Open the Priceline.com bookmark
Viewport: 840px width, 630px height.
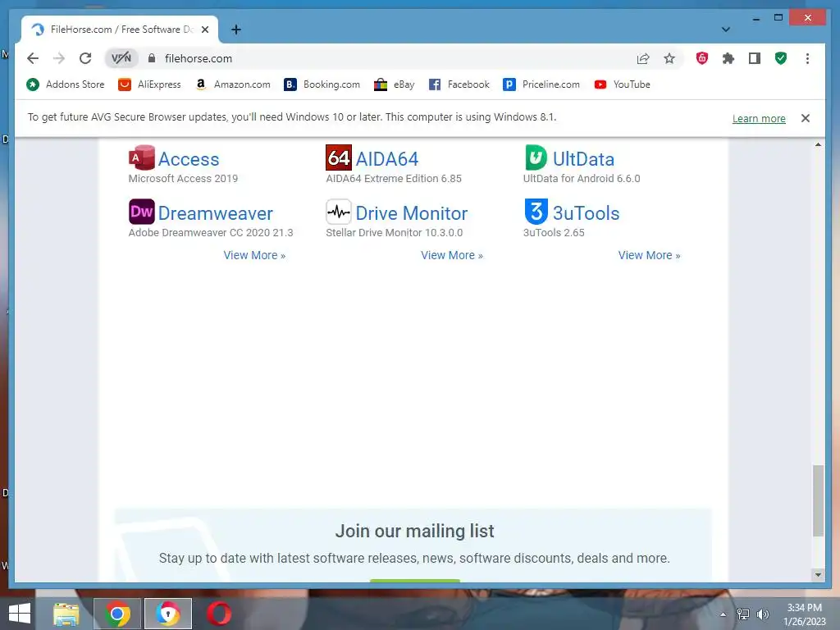[541, 84]
